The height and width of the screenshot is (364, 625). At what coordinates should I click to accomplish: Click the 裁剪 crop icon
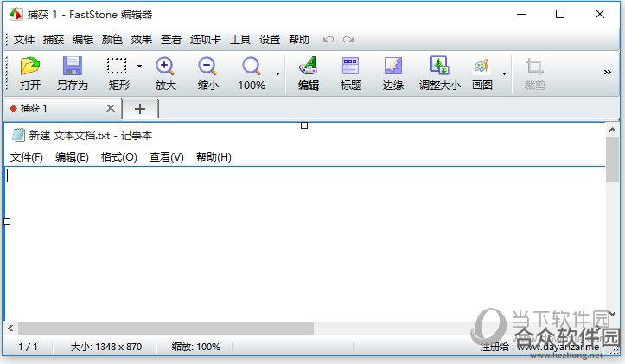point(534,67)
